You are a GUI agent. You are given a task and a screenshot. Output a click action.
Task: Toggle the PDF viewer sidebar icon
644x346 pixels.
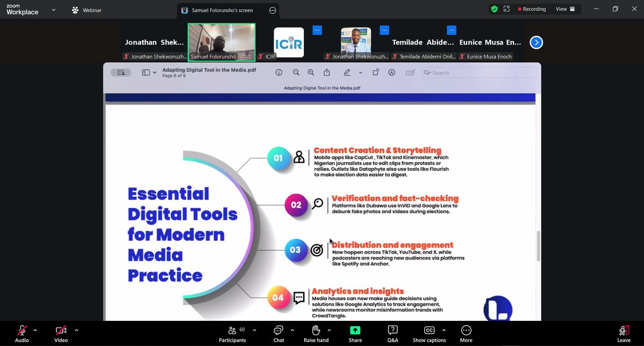pyautogui.click(x=145, y=72)
